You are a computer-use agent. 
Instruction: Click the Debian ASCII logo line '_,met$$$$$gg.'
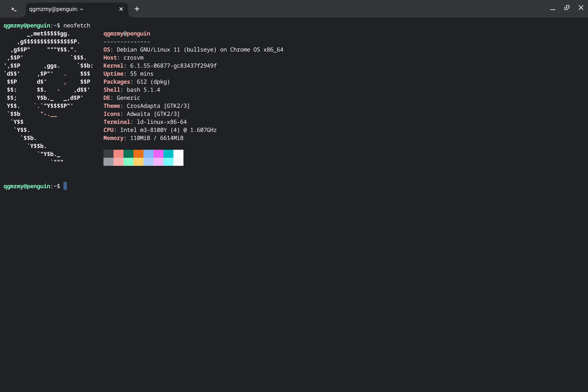point(48,34)
